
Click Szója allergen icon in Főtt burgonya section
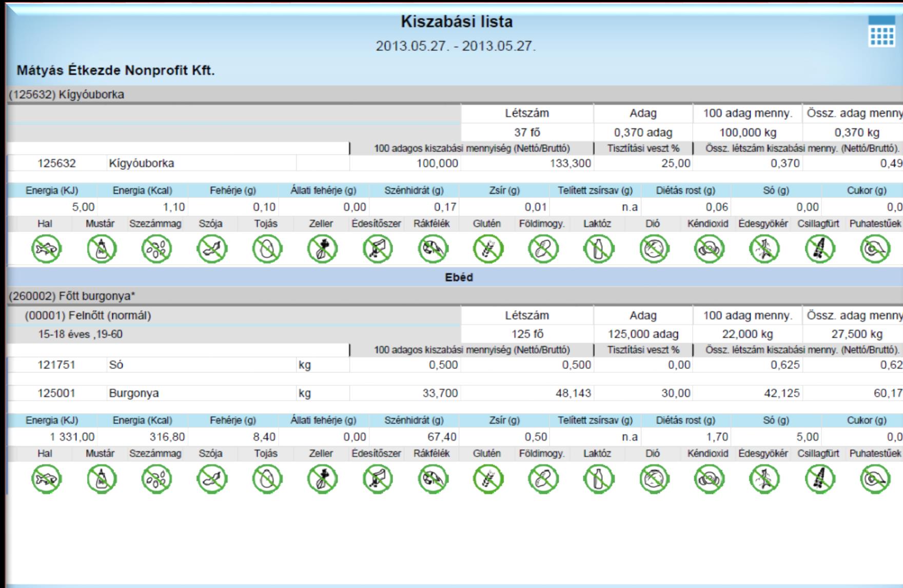click(x=212, y=479)
